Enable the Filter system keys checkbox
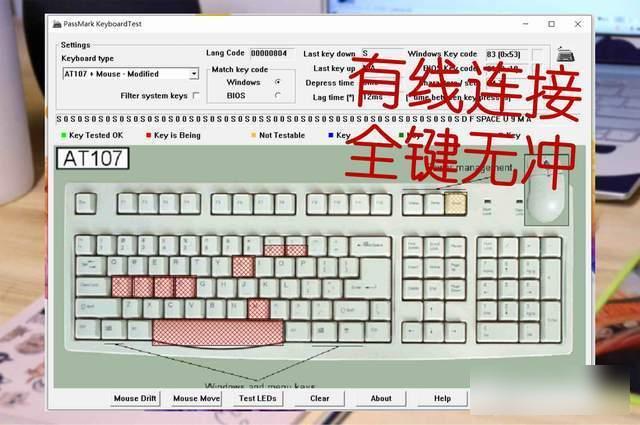Viewport: 640px width, 425px height. coord(196,96)
